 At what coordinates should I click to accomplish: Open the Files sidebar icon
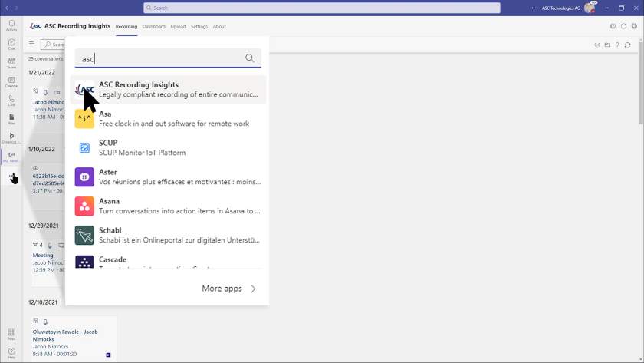click(x=11, y=118)
